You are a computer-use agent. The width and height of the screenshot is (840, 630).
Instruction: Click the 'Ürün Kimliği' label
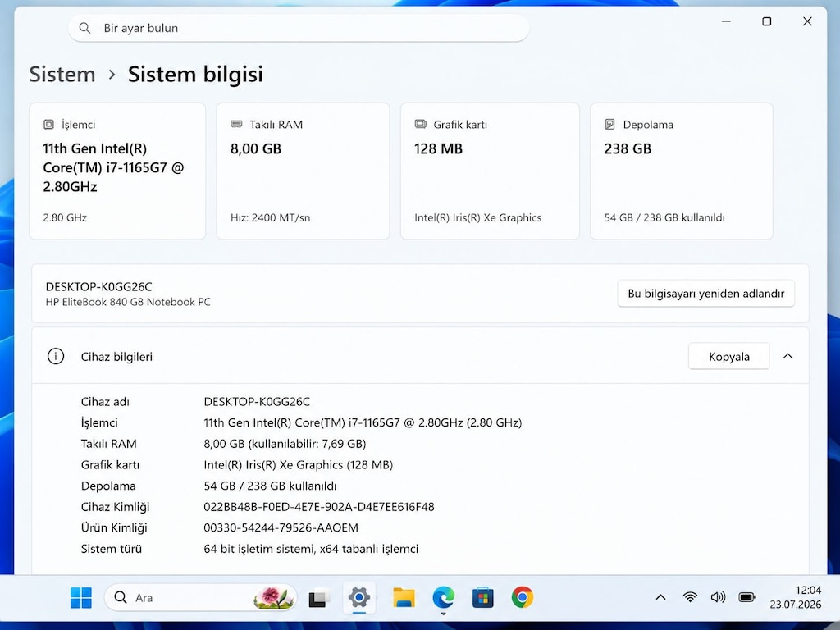(x=114, y=527)
